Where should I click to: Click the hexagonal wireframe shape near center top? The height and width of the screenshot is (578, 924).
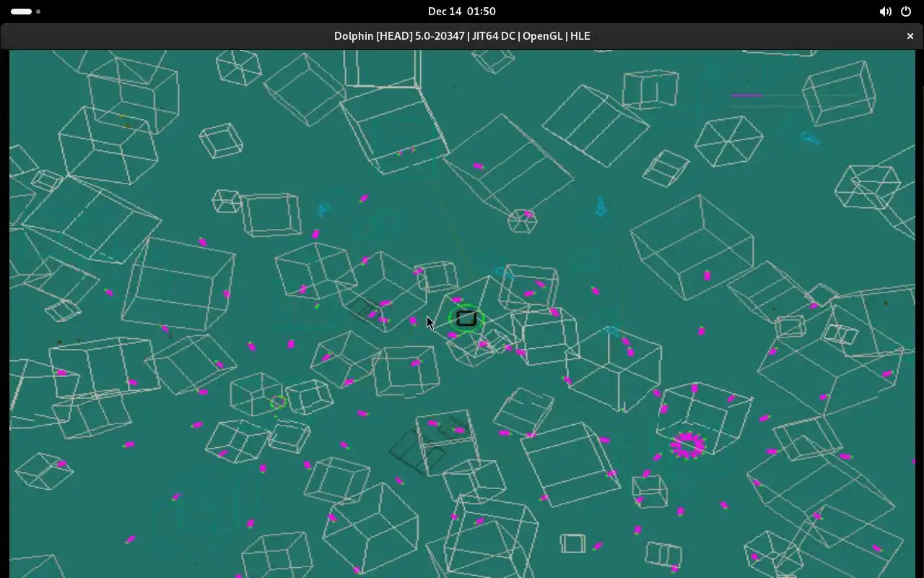pyautogui.click(x=522, y=221)
